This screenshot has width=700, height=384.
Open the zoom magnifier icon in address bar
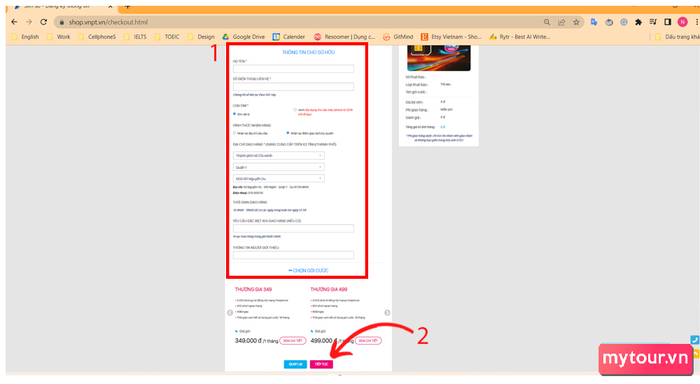tap(547, 22)
